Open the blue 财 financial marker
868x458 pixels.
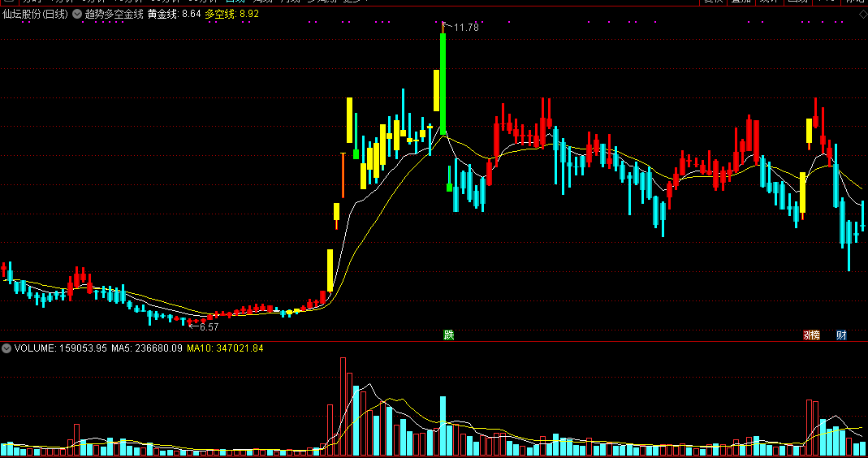click(x=841, y=335)
